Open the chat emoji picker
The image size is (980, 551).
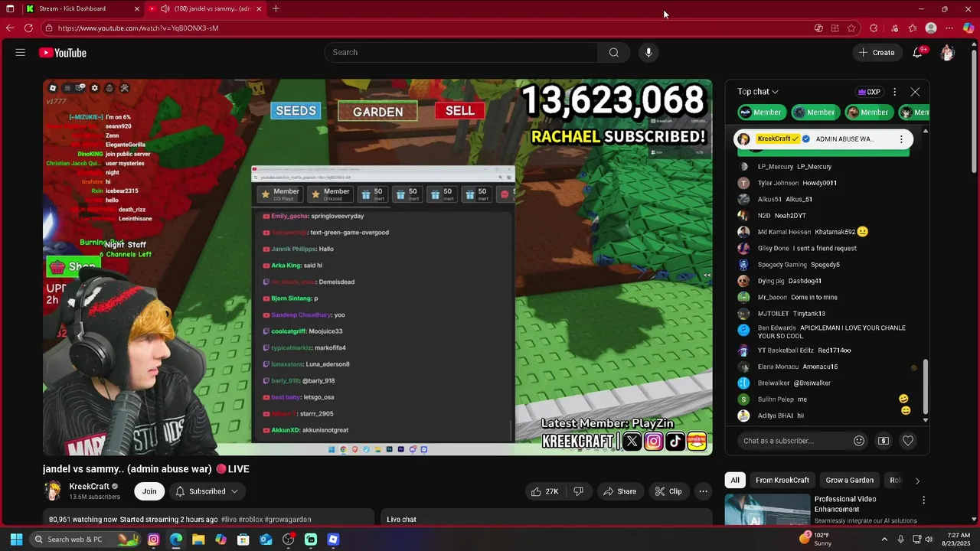(x=859, y=441)
